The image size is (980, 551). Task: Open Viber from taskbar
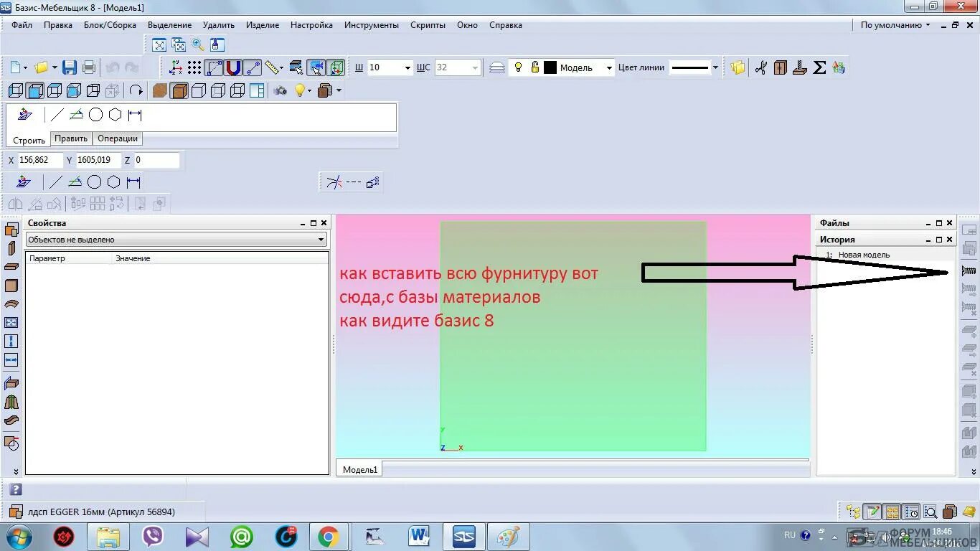pos(152,536)
